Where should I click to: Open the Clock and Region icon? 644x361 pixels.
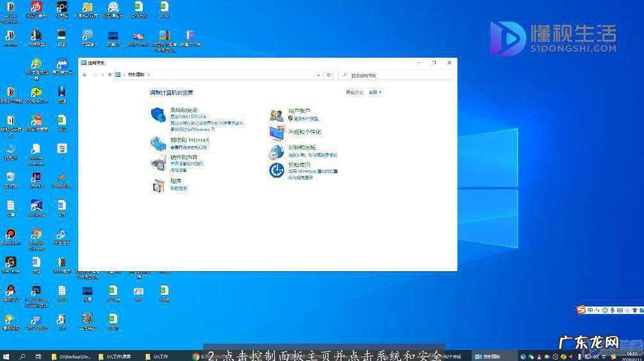(277, 152)
